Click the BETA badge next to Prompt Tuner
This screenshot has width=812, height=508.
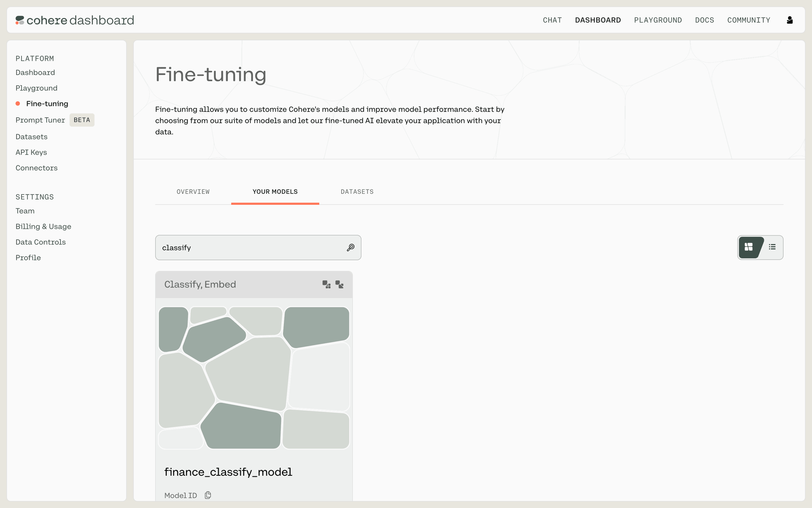point(82,120)
